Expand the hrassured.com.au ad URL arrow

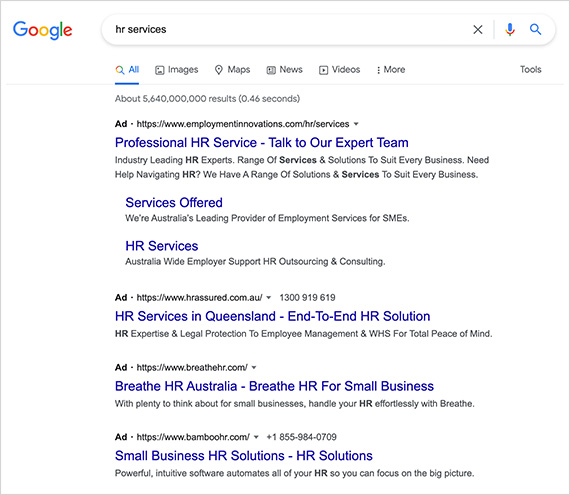point(269,298)
